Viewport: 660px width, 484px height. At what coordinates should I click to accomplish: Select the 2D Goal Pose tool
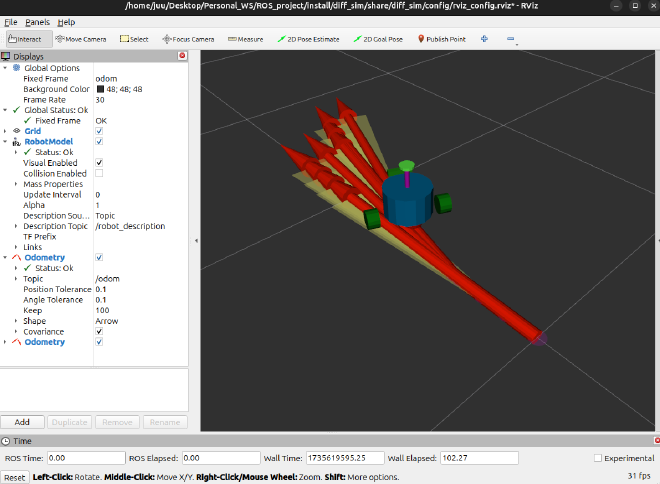378,39
